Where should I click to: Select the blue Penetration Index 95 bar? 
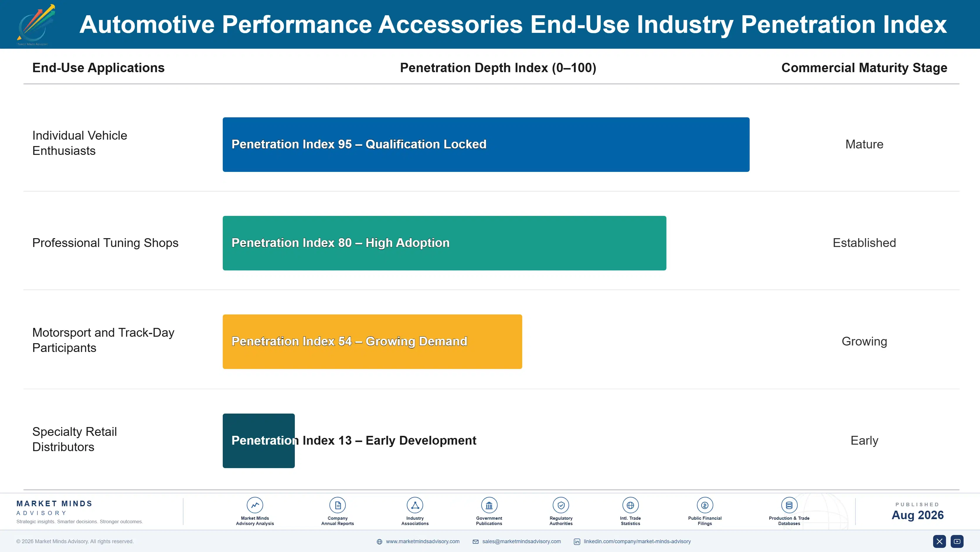click(x=486, y=144)
